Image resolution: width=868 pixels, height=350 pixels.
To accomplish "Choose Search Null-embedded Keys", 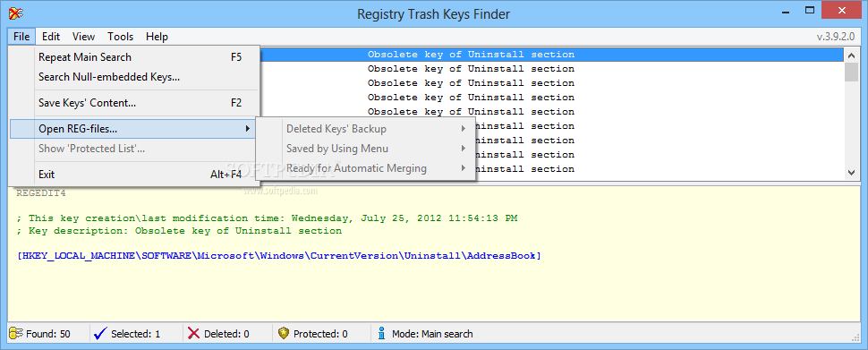I will [133, 77].
